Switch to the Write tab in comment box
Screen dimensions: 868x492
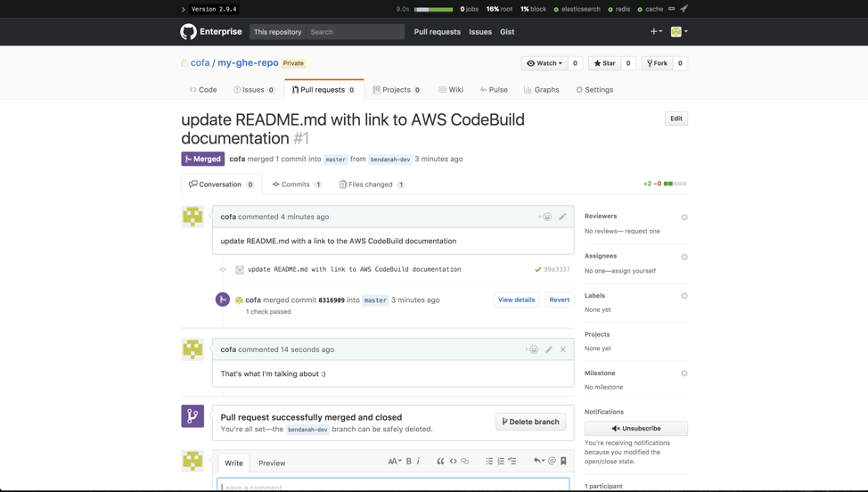pos(233,463)
